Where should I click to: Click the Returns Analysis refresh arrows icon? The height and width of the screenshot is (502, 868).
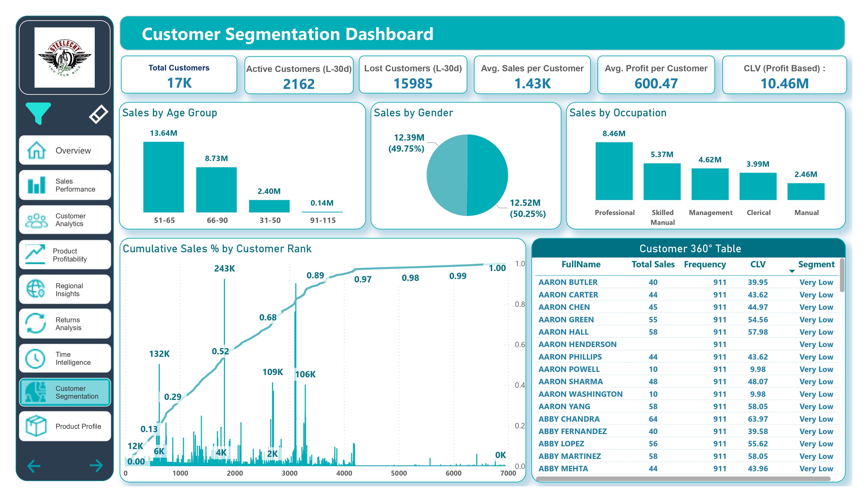[36, 323]
